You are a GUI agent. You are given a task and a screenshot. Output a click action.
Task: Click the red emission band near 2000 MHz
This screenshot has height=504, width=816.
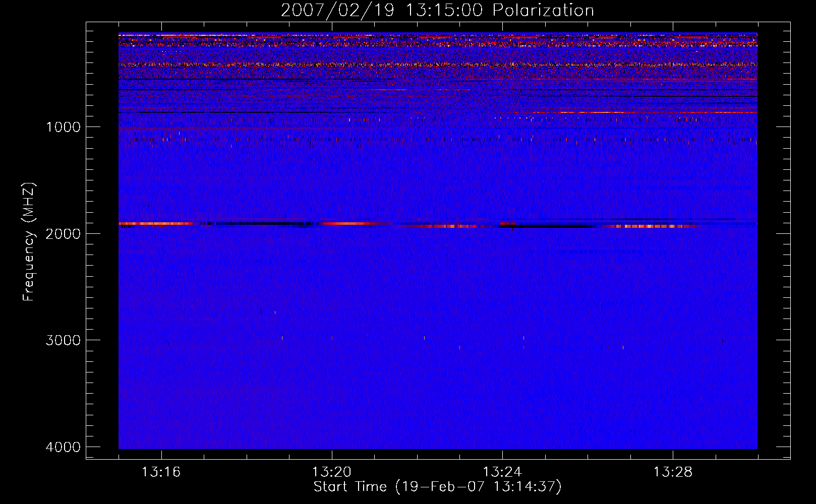pyautogui.click(x=438, y=224)
